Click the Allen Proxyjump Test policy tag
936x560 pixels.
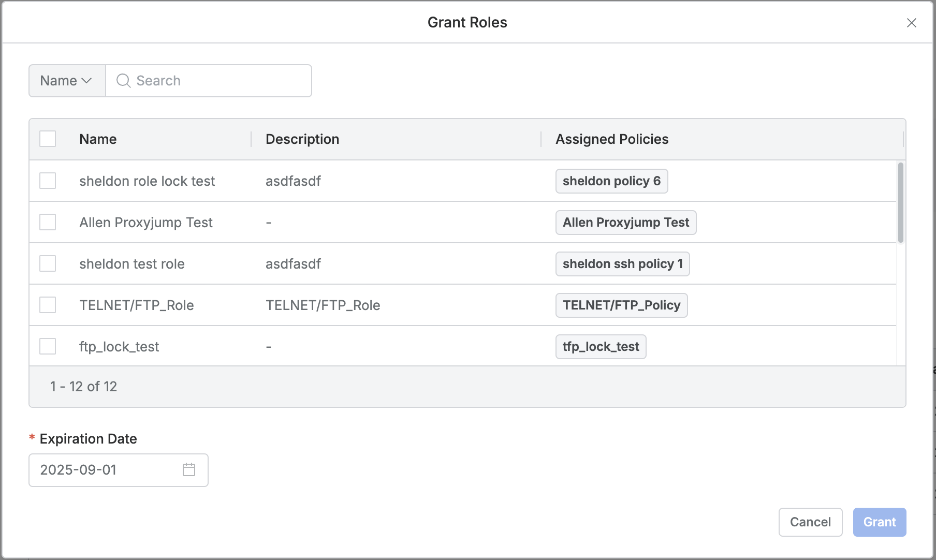(625, 223)
